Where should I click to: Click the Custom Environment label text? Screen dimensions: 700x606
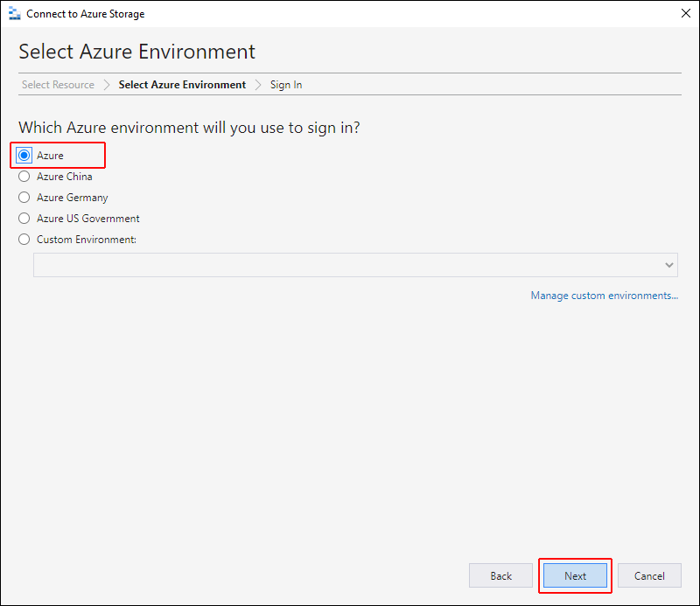point(87,240)
